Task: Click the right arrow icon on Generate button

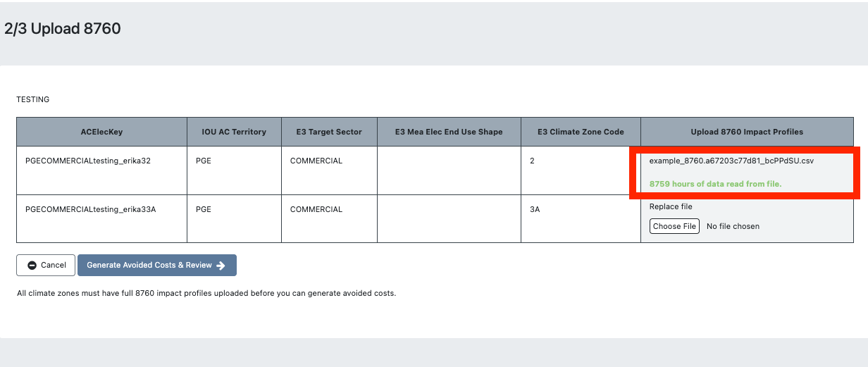Action: tap(221, 266)
